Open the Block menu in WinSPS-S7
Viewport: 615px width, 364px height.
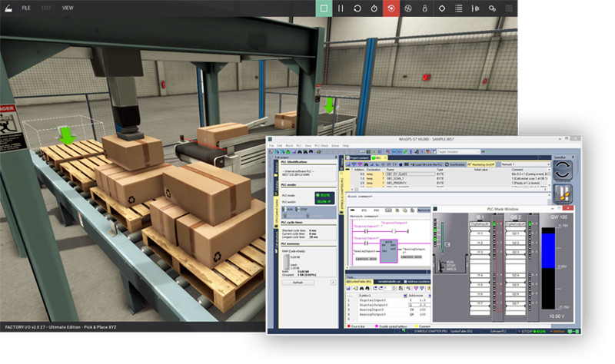point(290,146)
